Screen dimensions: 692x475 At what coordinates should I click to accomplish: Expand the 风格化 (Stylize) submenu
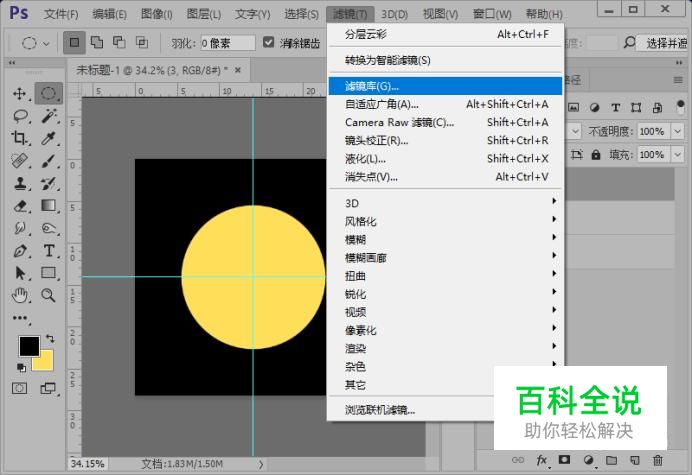click(x=445, y=221)
